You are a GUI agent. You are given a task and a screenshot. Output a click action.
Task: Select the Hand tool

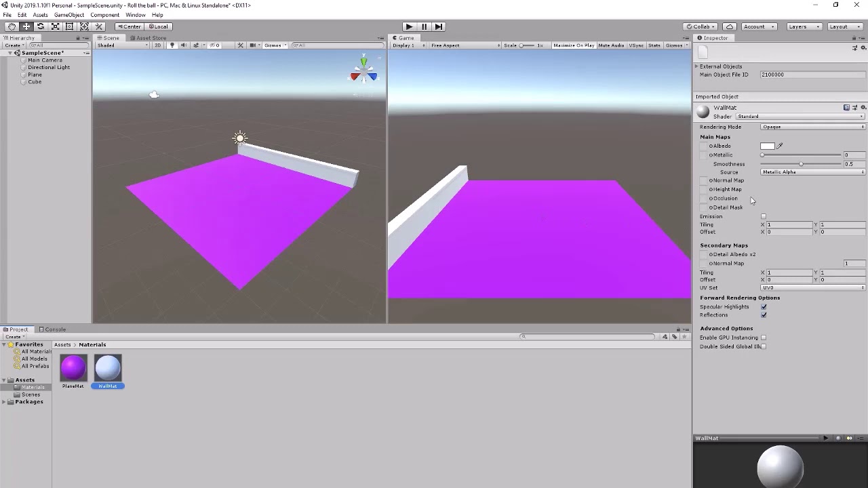tap(12, 26)
